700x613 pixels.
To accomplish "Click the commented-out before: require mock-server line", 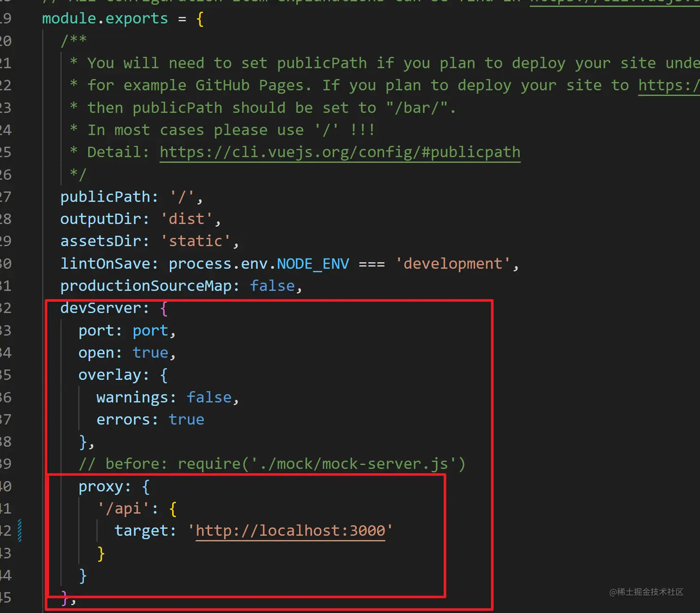I will click(272, 464).
